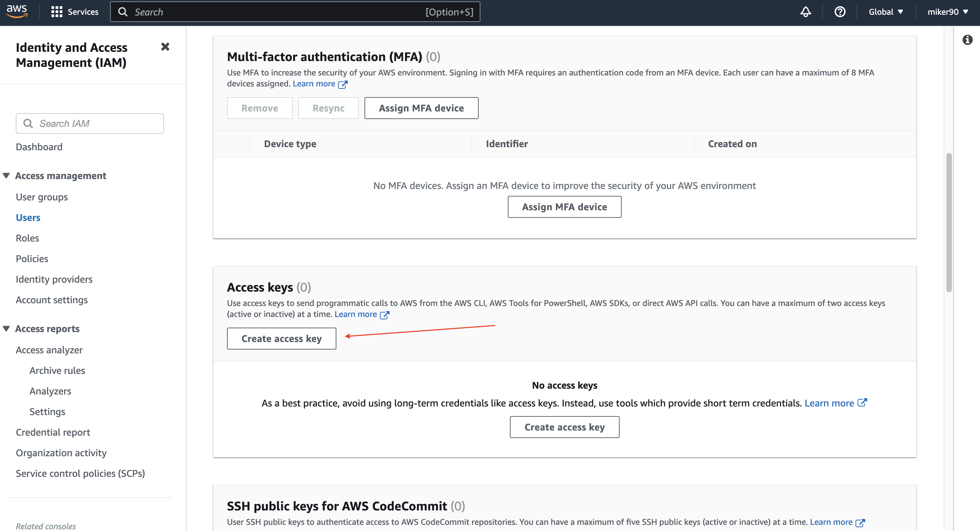Image resolution: width=980 pixels, height=531 pixels.
Task: Open the info panel icon
Action: point(967,39)
